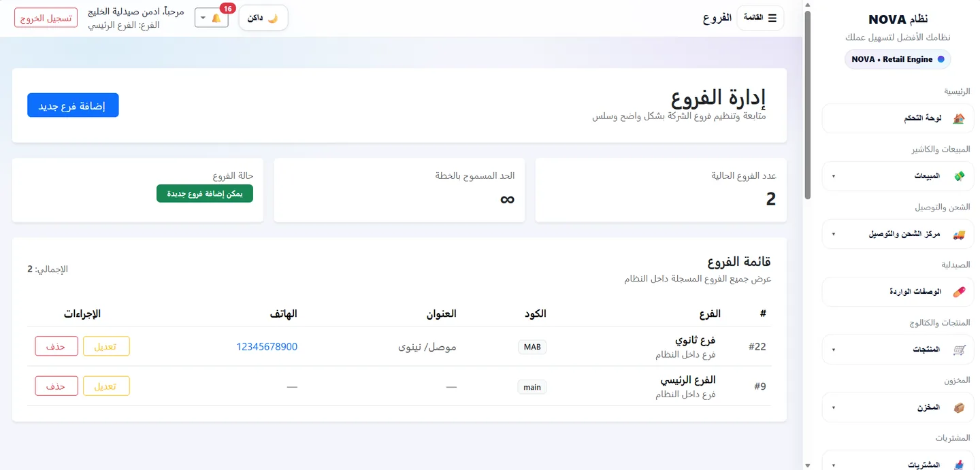The height and width of the screenshot is (470, 980).
Task: Click the purchases icon beside المشتريات
Action: coord(959,465)
